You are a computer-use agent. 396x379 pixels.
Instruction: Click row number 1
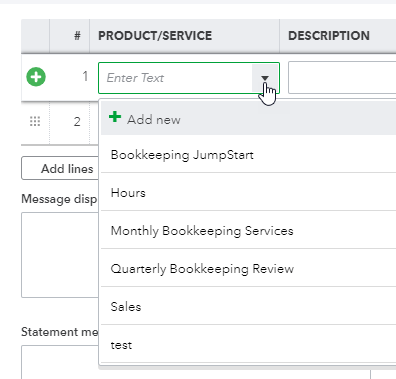click(85, 76)
